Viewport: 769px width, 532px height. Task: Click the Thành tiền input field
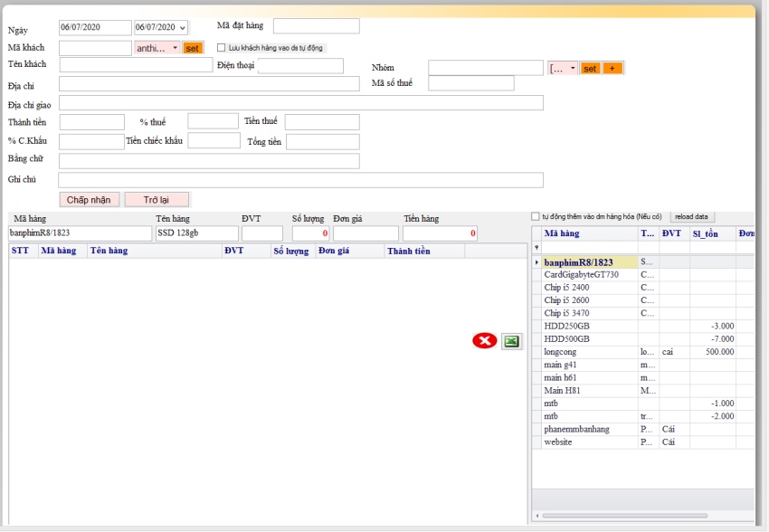[x=91, y=122]
